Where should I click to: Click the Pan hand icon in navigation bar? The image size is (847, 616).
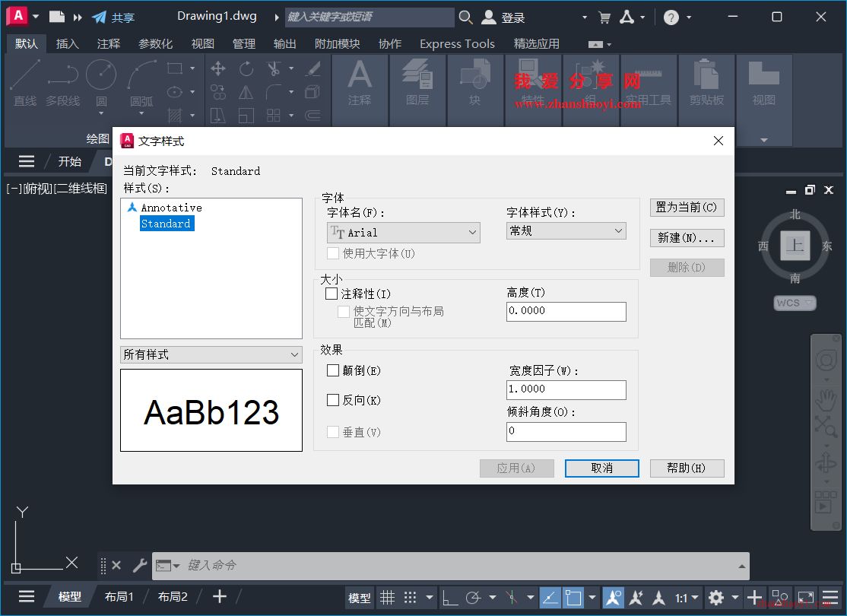pos(826,401)
